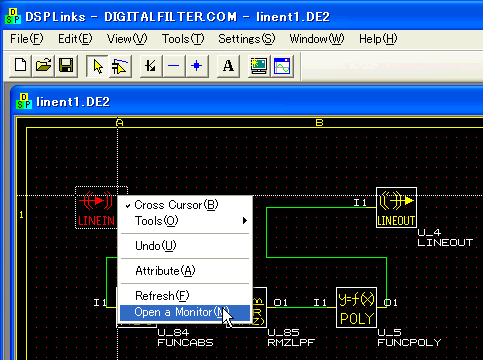Click the row 1 marker on left border
This screenshot has height=360, width=483.
pyautogui.click(x=21, y=215)
